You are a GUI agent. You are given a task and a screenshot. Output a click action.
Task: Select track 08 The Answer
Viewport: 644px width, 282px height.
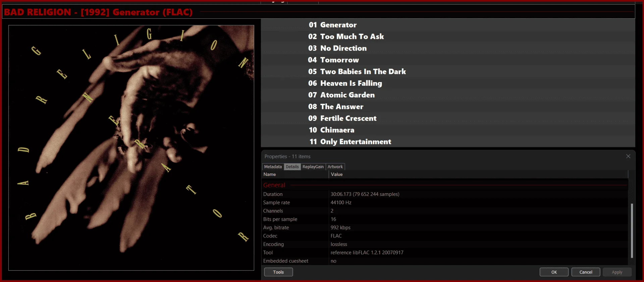click(x=448, y=107)
